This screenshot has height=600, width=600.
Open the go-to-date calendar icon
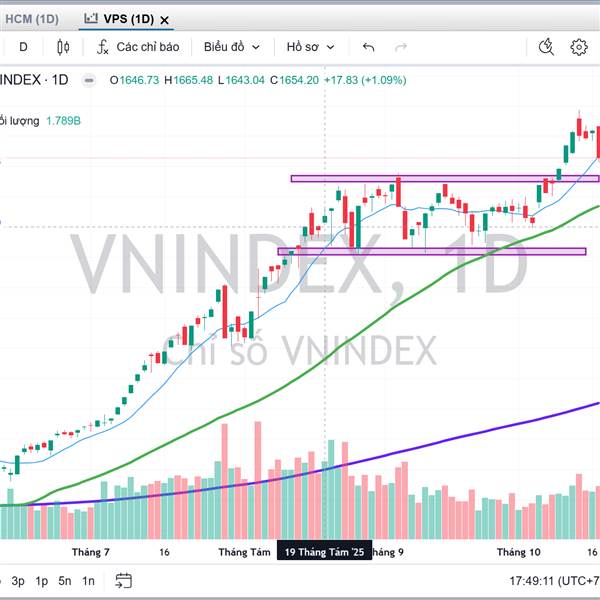(124, 580)
